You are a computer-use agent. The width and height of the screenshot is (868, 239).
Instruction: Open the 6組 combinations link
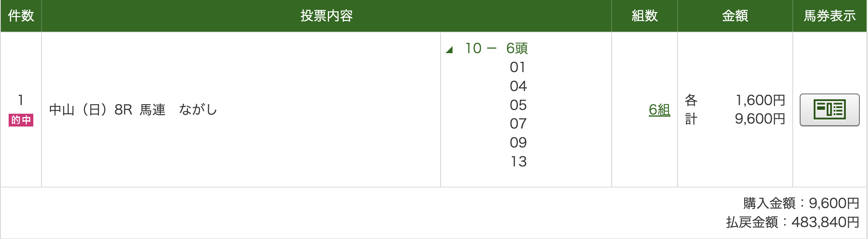point(659,110)
